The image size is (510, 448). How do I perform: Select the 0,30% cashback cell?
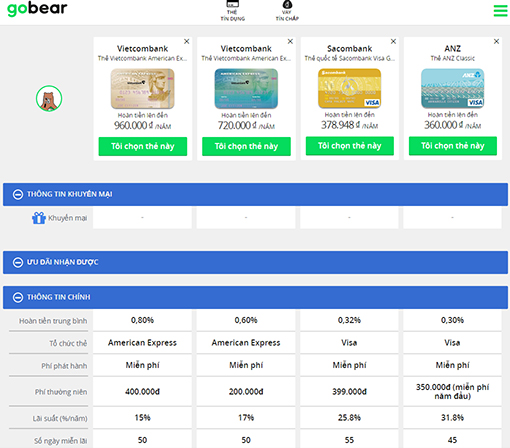pyautogui.click(x=452, y=320)
